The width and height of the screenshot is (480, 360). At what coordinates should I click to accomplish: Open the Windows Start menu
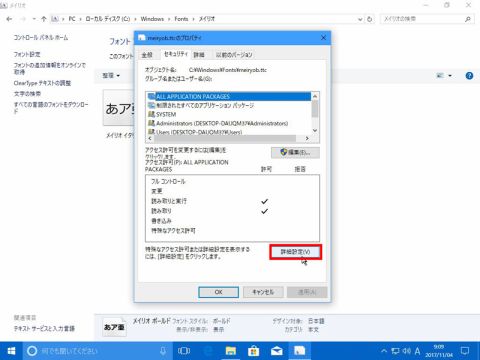(11, 351)
